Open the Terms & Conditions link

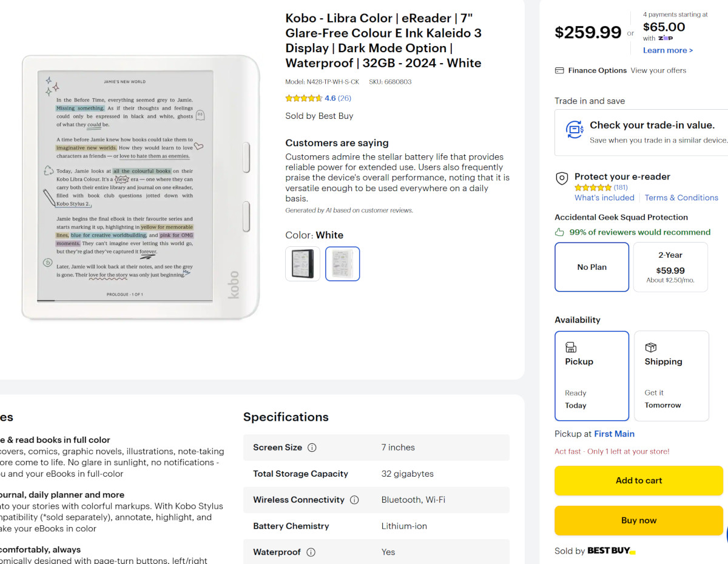click(x=681, y=198)
